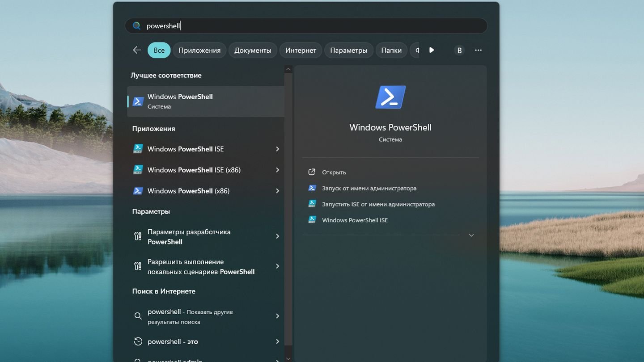The width and height of the screenshot is (644, 362).
Task: Click the search magnifier icon in search box
Action: [x=137, y=26]
